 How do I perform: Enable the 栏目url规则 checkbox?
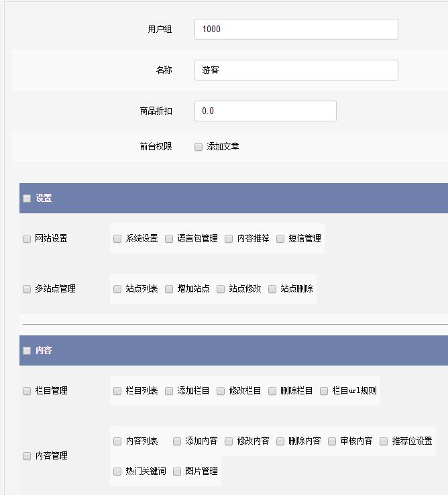[324, 391]
